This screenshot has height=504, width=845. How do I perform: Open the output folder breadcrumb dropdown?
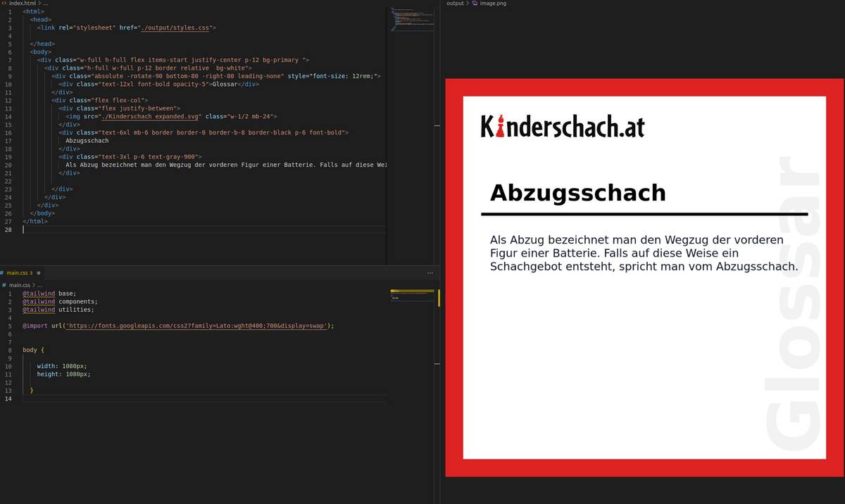[x=454, y=3]
